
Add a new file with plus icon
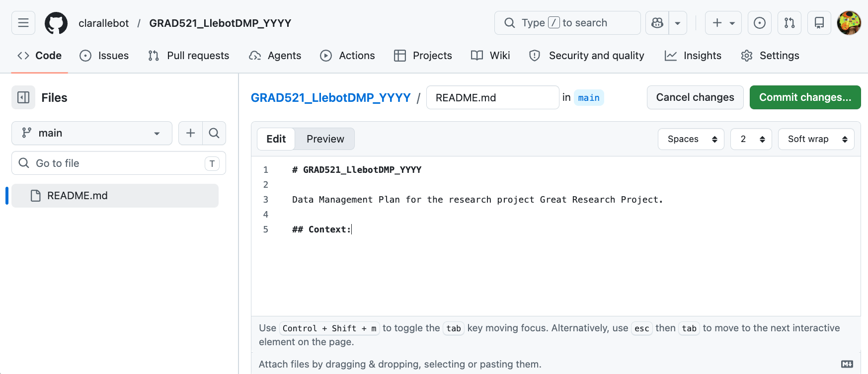tap(190, 133)
